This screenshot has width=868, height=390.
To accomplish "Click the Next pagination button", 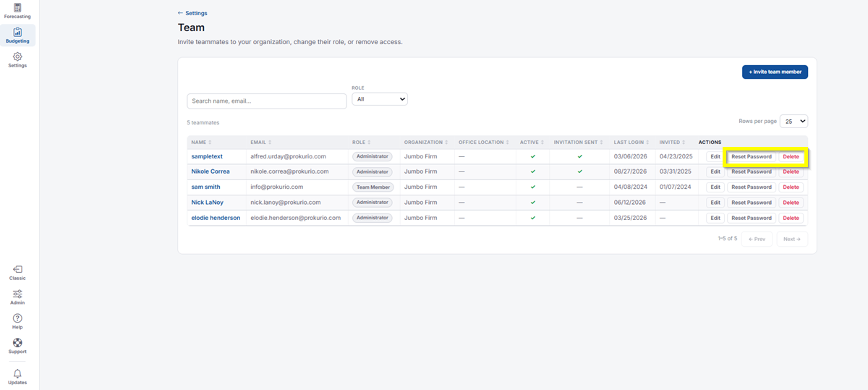I will click(792, 239).
